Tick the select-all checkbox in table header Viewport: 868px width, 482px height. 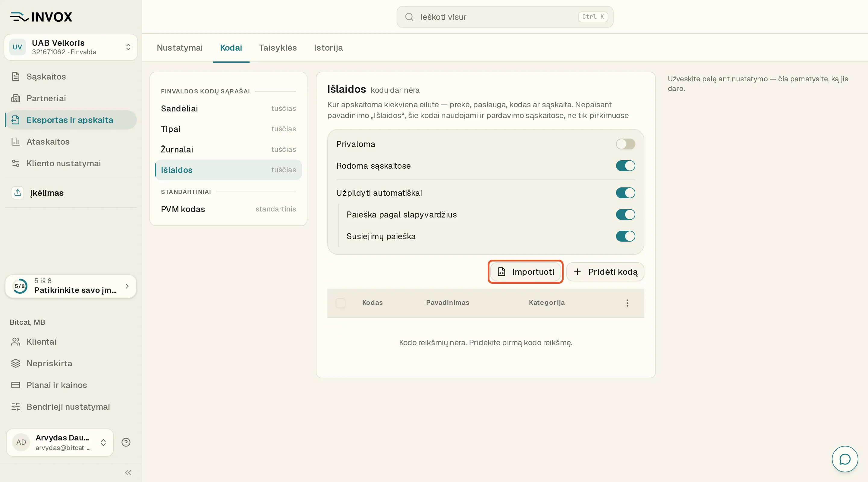[x=340, y=303]
